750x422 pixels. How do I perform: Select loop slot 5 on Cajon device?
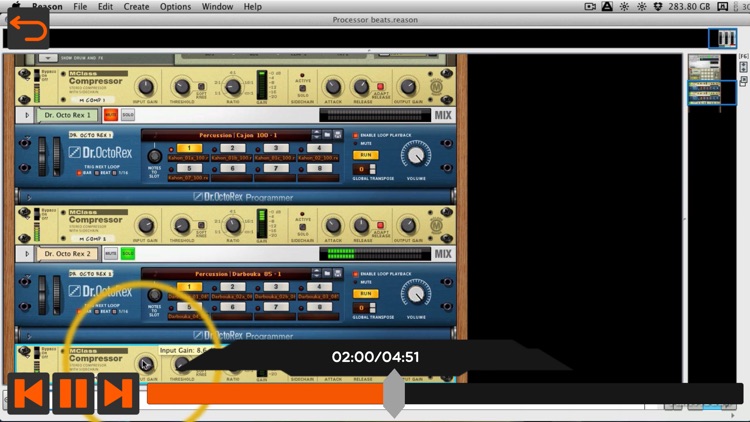tap(189, 168)
